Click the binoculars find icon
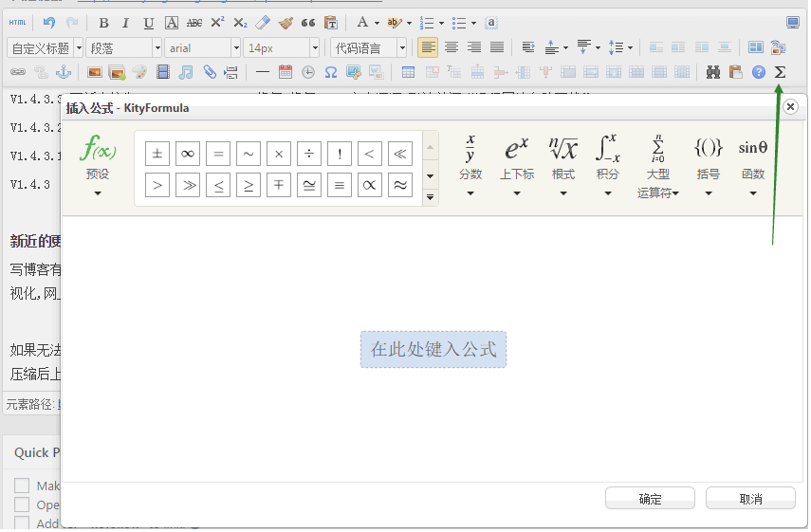Screen dimensions: 811x532 (713, 72)
